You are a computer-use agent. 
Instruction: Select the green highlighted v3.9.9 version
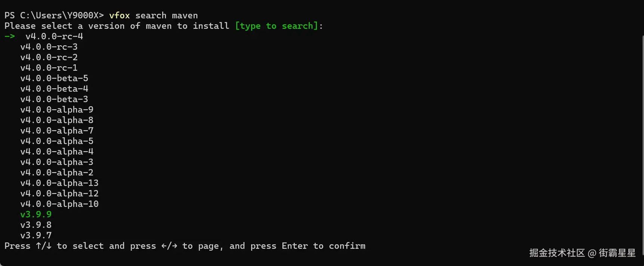(x=36, y=214)
